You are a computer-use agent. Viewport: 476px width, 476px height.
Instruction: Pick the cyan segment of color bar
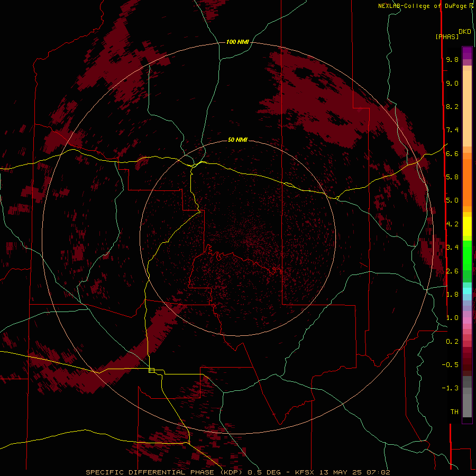[467, 291]
